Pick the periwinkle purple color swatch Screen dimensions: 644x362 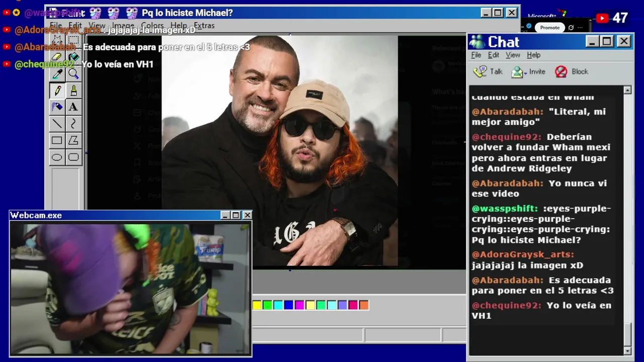pos(342,305)
